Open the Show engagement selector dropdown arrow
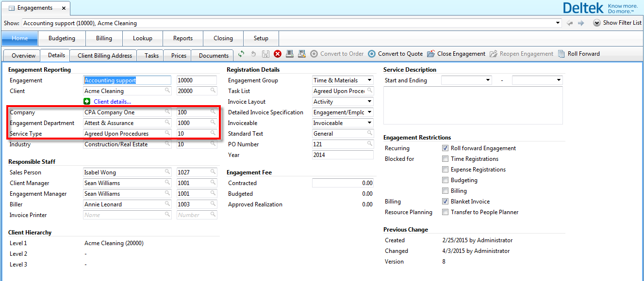 click(x=558, y=23)
